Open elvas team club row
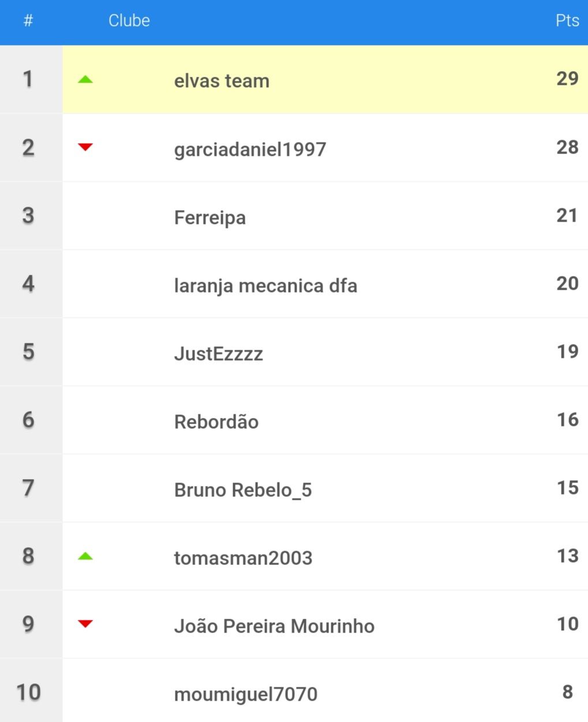The height and width of the screenshot is (722, 588). (325, 80)
